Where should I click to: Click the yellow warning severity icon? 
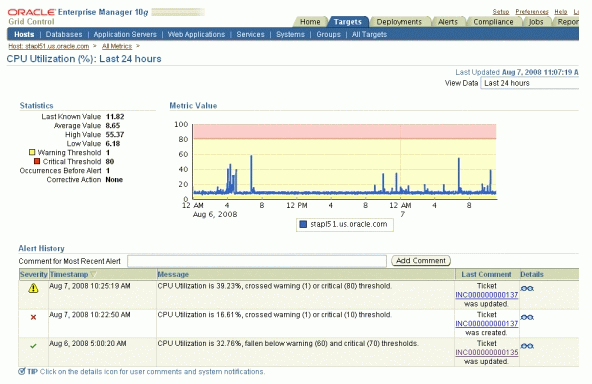click(33, 288)
